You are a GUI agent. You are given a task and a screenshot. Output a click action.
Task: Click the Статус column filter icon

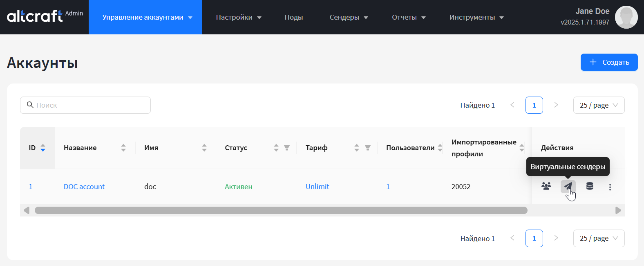click(287, 148)
